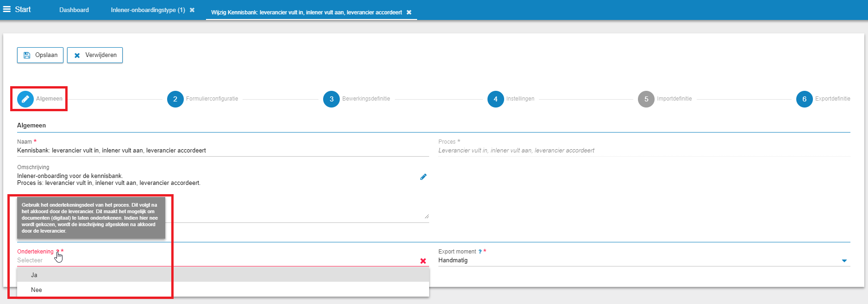Go to step 3 Bewerkingsdefinitie

(331, 99)
